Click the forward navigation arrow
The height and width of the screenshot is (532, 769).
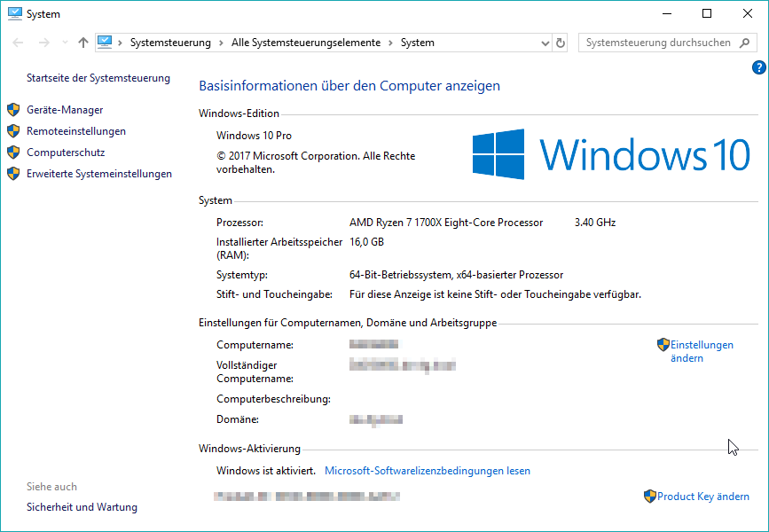pyautogui.click(x=44, y=43)
